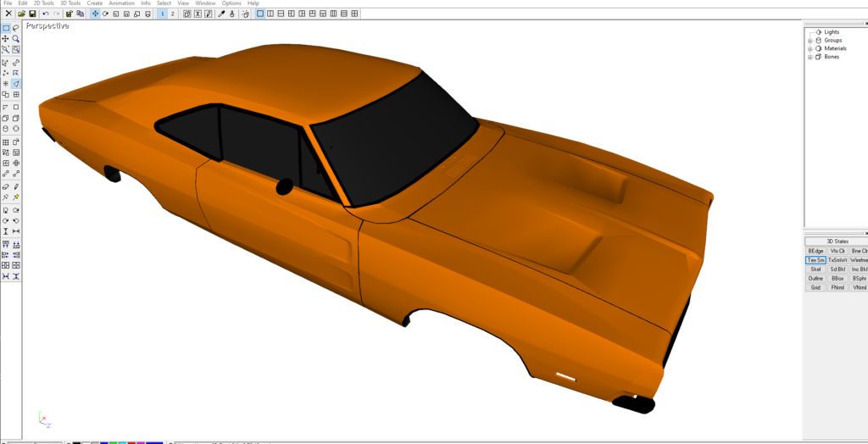
Task: Expand the Groups tree node
Action: coord(810,40)
